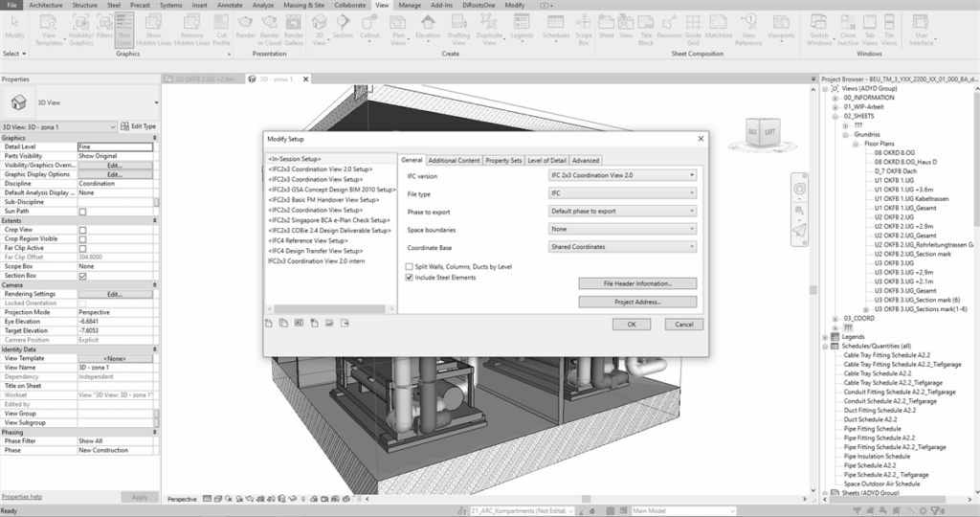980x517 pixels.
Task: Click the ViewCube in the 3D view
Action: 762,132
